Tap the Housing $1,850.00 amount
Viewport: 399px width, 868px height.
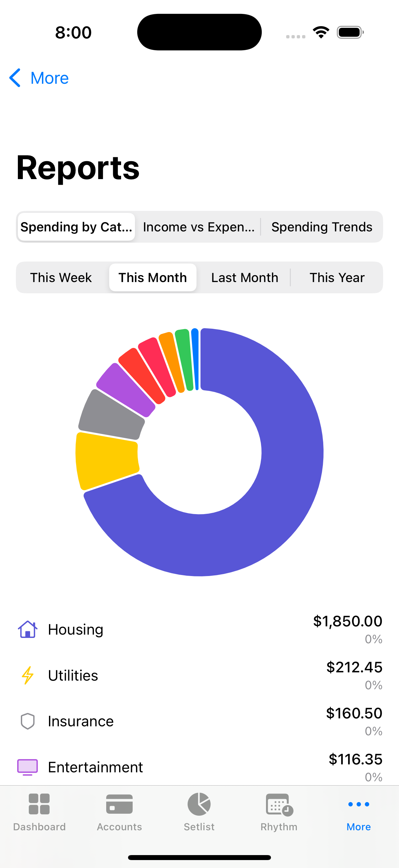coord(347,621)
